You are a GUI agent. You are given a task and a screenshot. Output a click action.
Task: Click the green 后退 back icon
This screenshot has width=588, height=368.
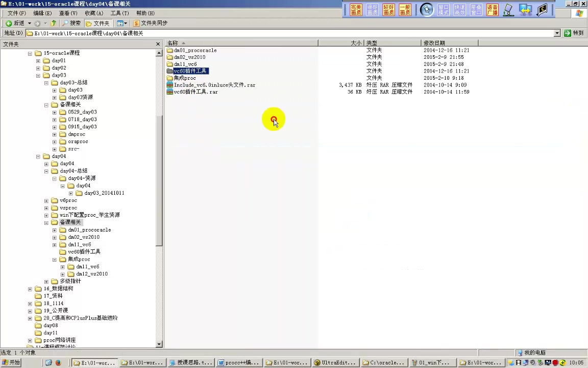tap(9, 23)
